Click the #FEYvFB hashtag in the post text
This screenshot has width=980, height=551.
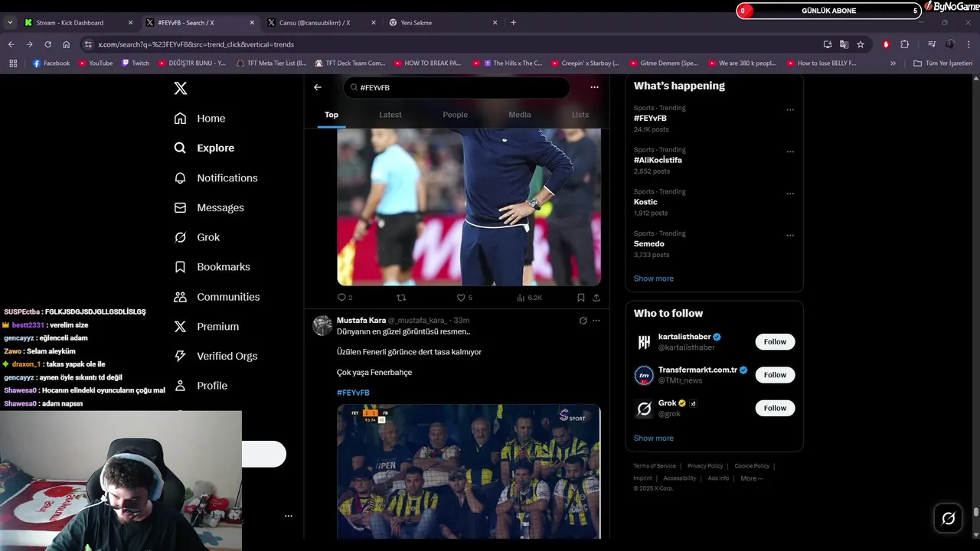pos(353,393)
